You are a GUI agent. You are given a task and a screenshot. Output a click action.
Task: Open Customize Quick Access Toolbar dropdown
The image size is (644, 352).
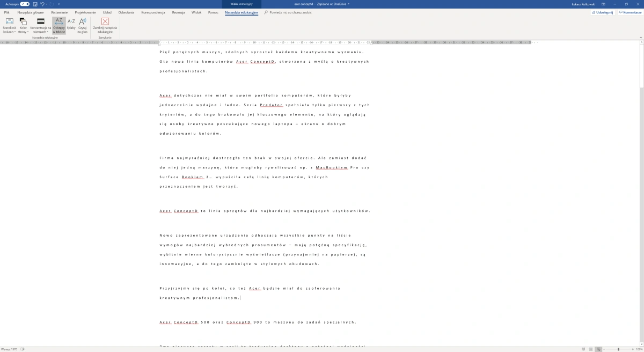(58, 4)
